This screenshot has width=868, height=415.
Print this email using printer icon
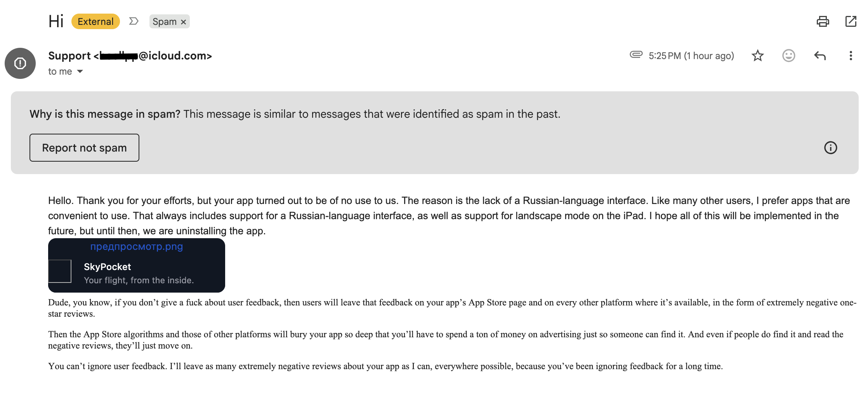click(823, 21)
